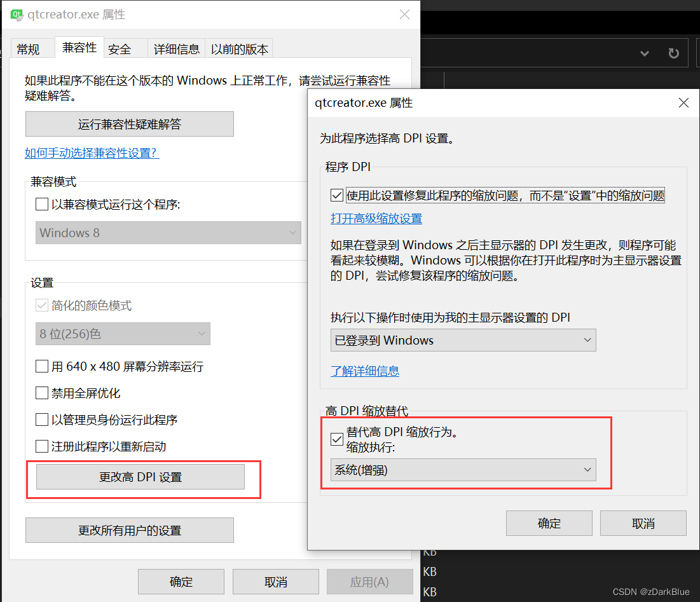
Task: Switch to the 详细信息 tab
Action: tap(177, 49)
